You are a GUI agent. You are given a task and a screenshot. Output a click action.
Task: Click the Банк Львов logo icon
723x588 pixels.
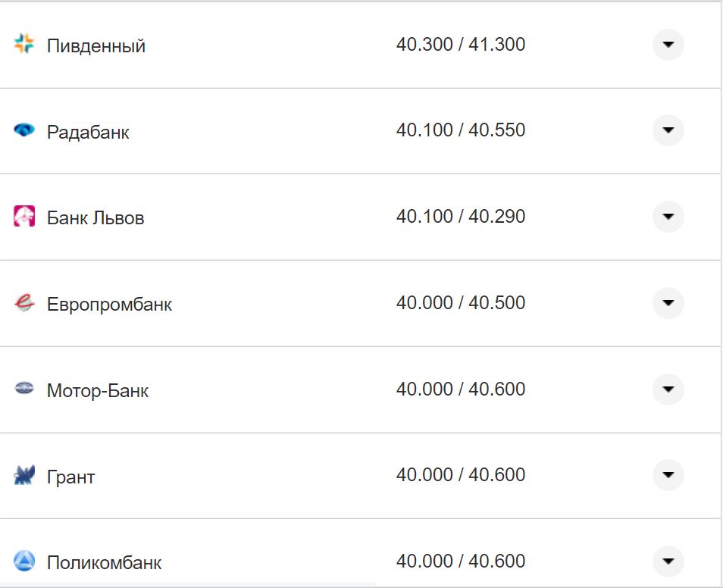(x=24, y=217)
